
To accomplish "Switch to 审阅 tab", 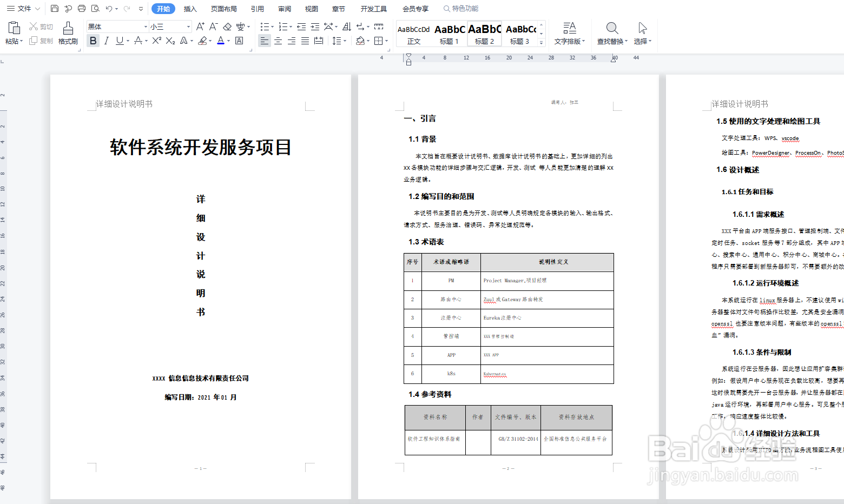I will coord(285,9).
